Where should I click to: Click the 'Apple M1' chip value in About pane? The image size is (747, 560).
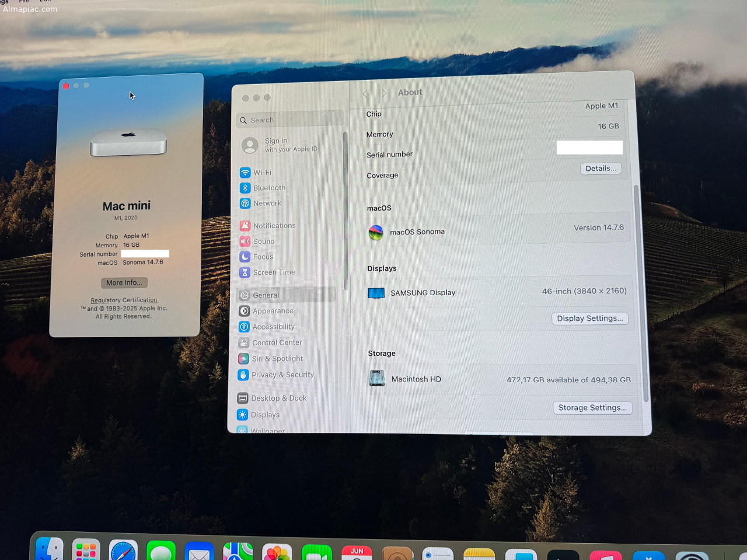[602, 106]
